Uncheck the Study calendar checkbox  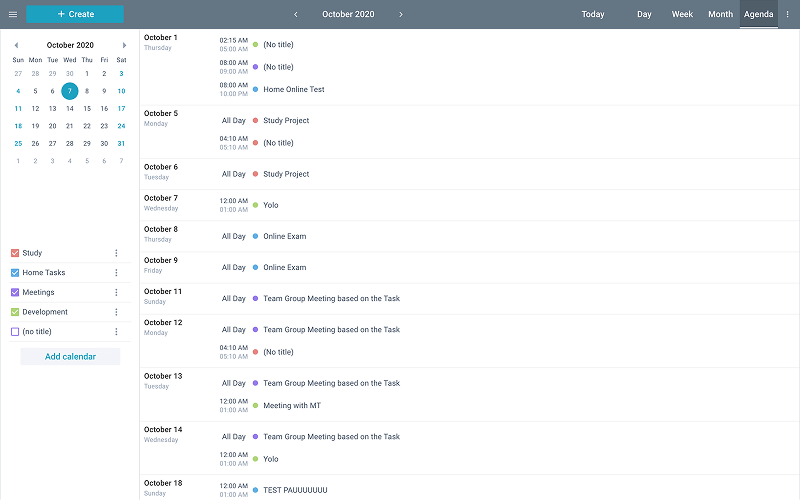tap(15, 253)
